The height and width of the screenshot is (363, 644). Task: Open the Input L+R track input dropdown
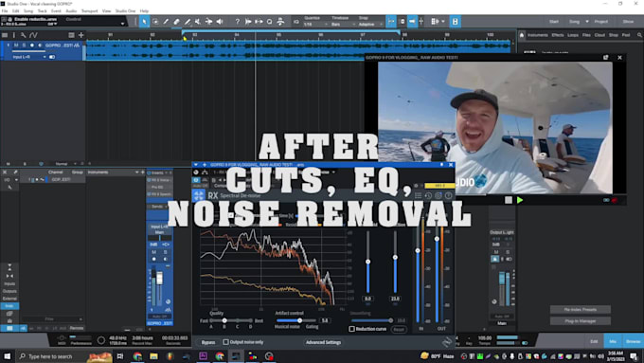tap(29, 57)
